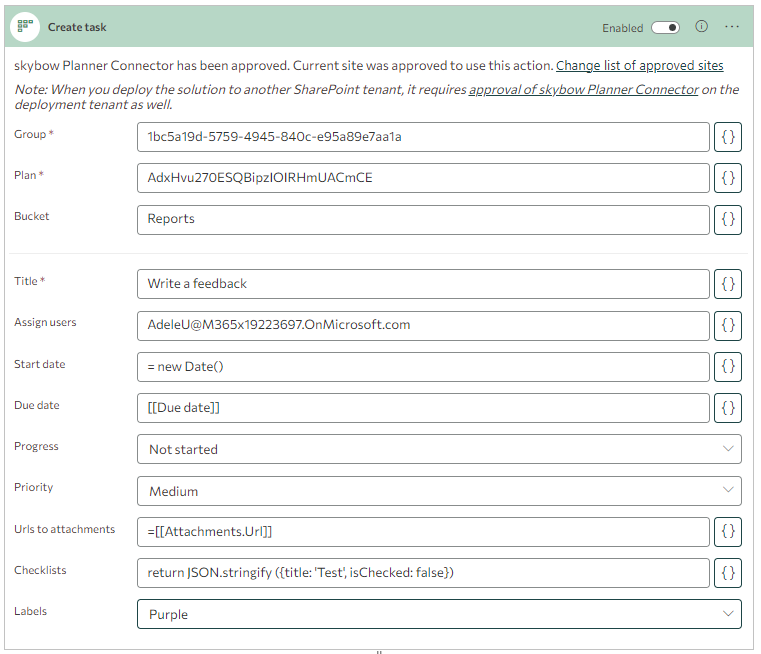Image resolution: width=761 pixels, height=654 pixels.
Task: Click the Create task planner icon
Action: (x=25, y=27)
